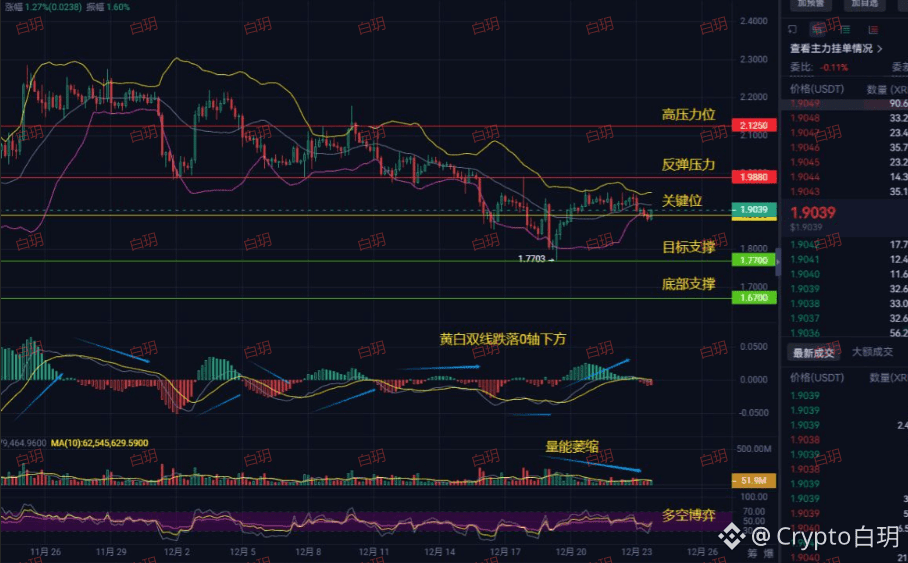908x563 pixels.
Task: Switch to red asks-only order book view
Action: click(x=873, y=29)
